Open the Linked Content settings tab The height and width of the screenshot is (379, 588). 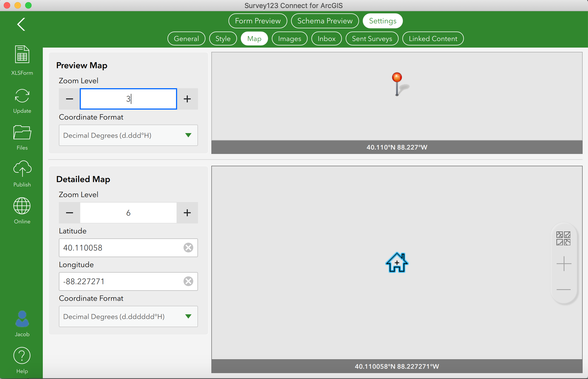coord(433,39)
